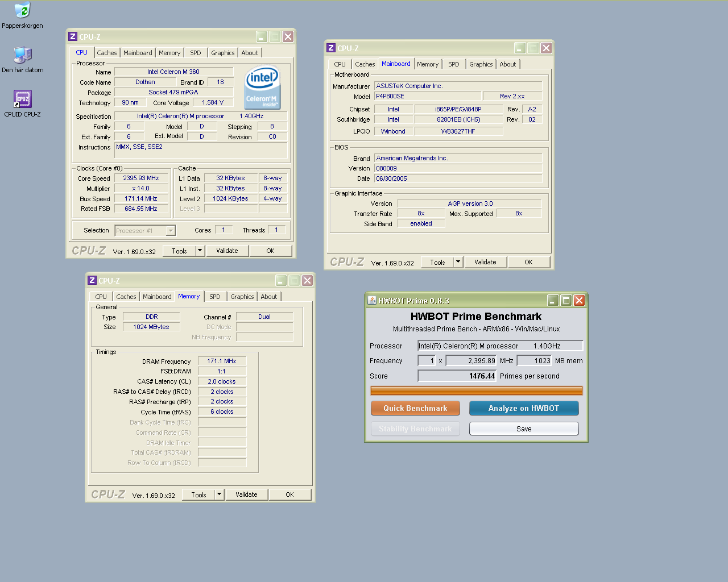Open Memory tab in Mainboard window
Screen dimensions: 728x582
428,64
